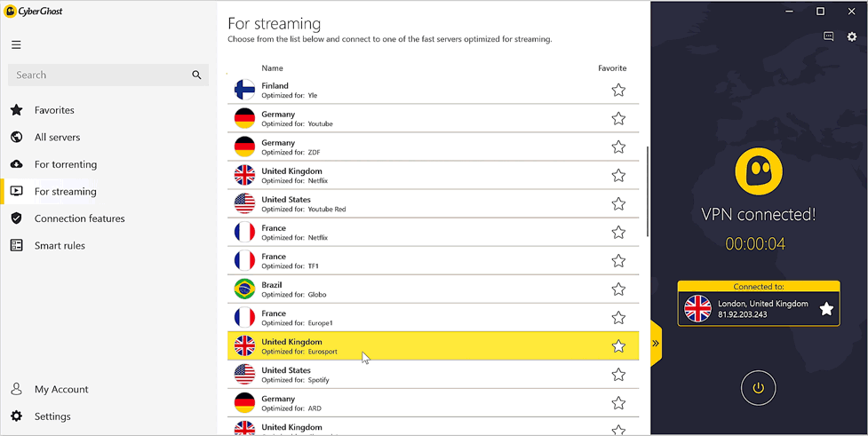
Task: Click the server list vertical scrollbar
Action: coord(648,191)
